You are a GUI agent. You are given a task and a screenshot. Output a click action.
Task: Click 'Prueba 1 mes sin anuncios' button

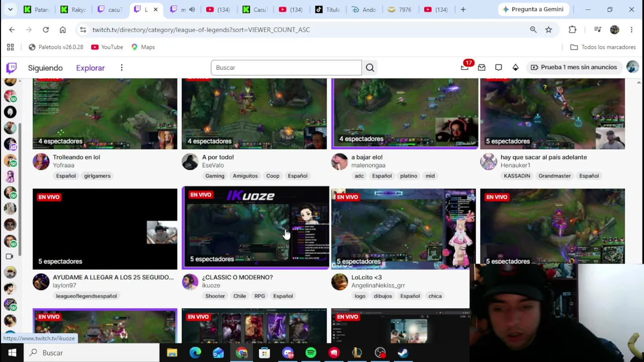pyautogui.click(x=574, y=67)
